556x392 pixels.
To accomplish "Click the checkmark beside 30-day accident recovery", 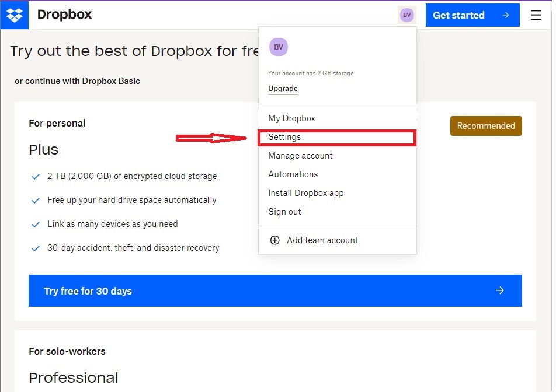I will tap(36, 249).
